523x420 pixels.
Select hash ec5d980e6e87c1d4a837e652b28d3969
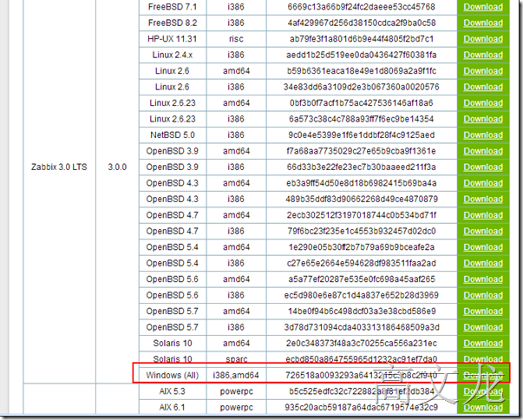pyautogui.click(x=362, y=295)
